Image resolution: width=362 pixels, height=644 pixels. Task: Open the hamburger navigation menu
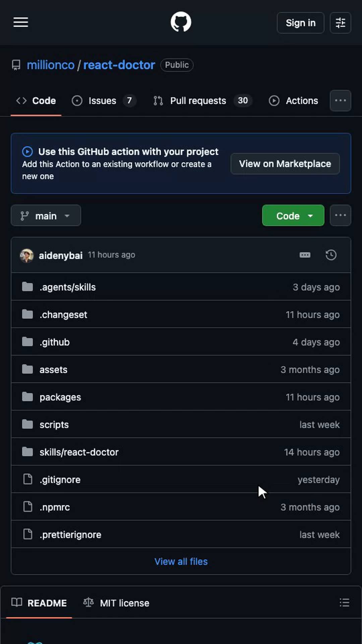(x=21, y=22)
